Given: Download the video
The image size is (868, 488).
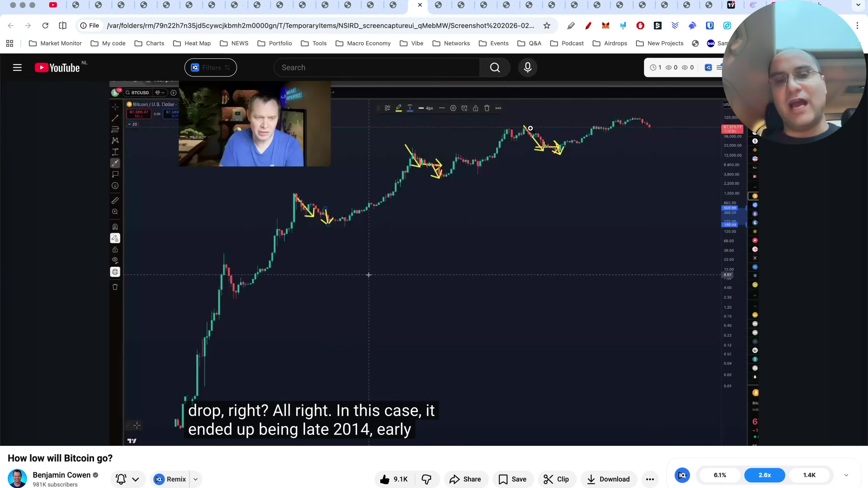Looking at the screenshot, I should tap(609, 479).
